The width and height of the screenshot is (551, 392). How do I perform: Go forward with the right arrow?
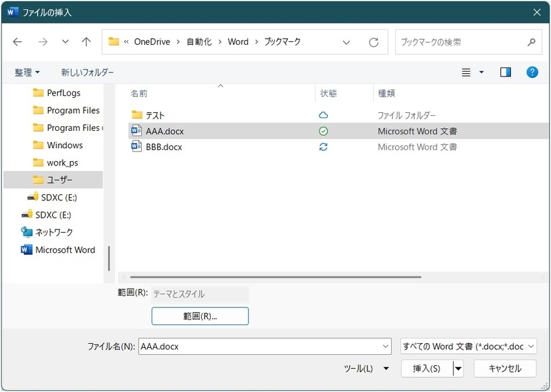43,42
